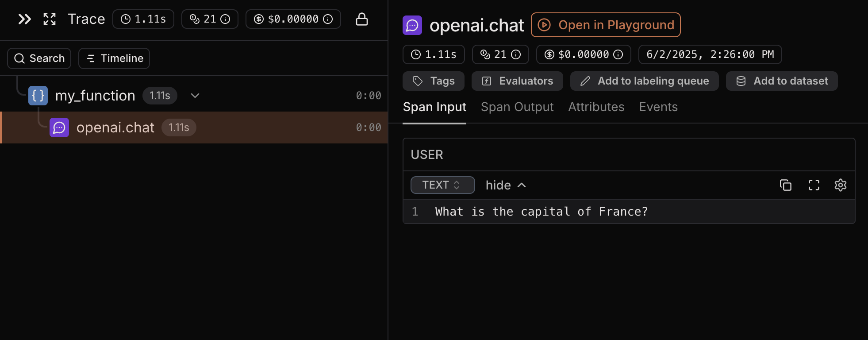Screen dimensions: 868x340
Task: Add span to dataset
Action: point(782,81)
